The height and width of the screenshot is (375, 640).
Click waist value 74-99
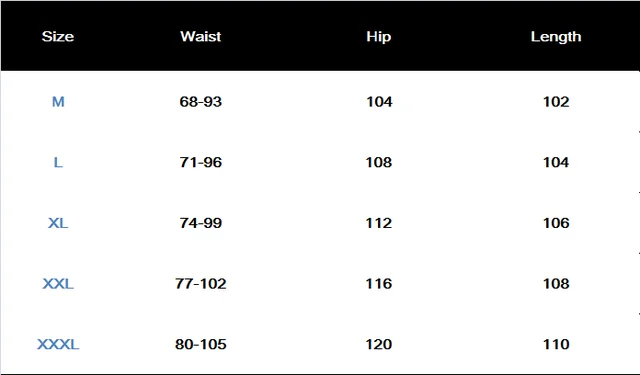(200, 223)
